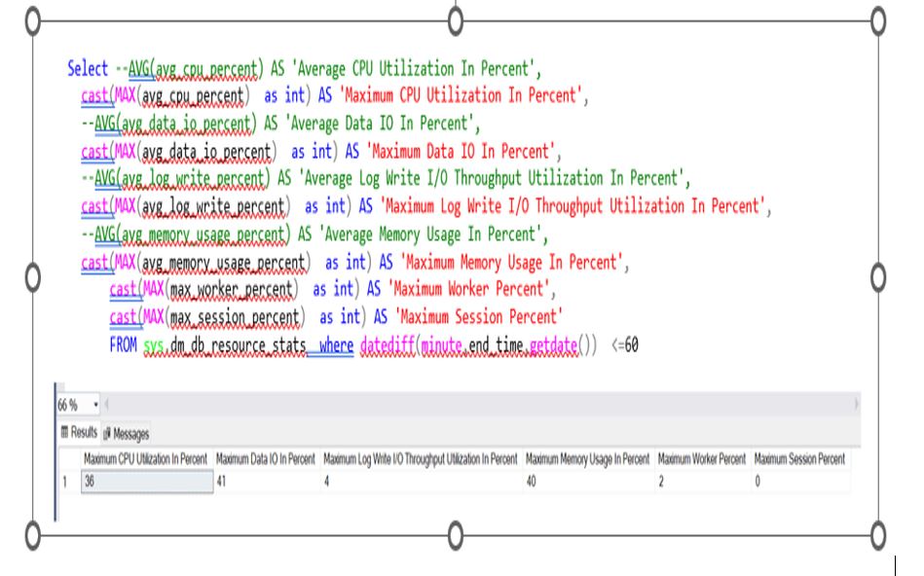Click the top-left corner handle of the picture
Screen dimensions: 924x576
pos(33,21)
